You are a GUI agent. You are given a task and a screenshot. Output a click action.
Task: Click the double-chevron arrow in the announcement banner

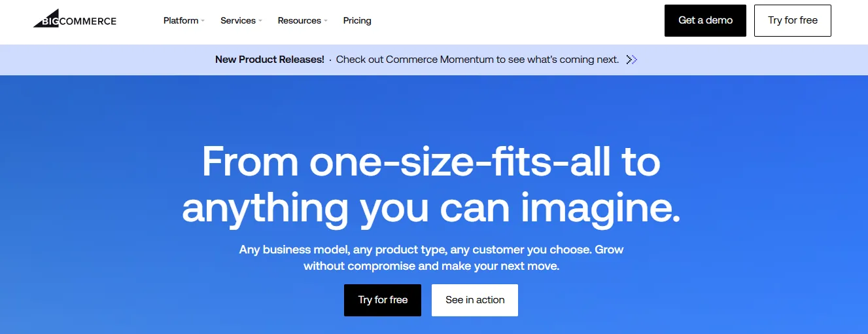pyautogui.click(x=631, y=60)
